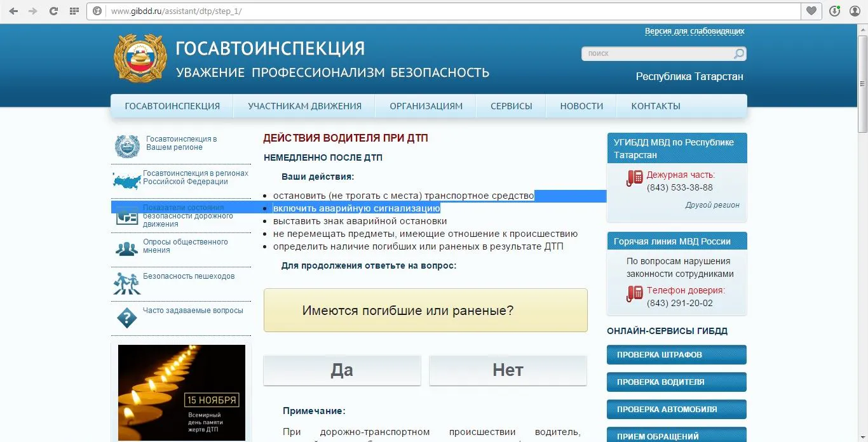The image size is (868, 442).
Task: Click the Телефон доверия link
Action: [x=686, y=290]
